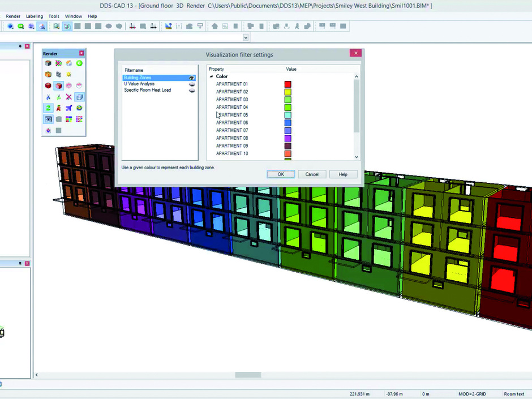The image size is (532, 399).
Task: Collapse the Color property group
Action: point(212,76)
